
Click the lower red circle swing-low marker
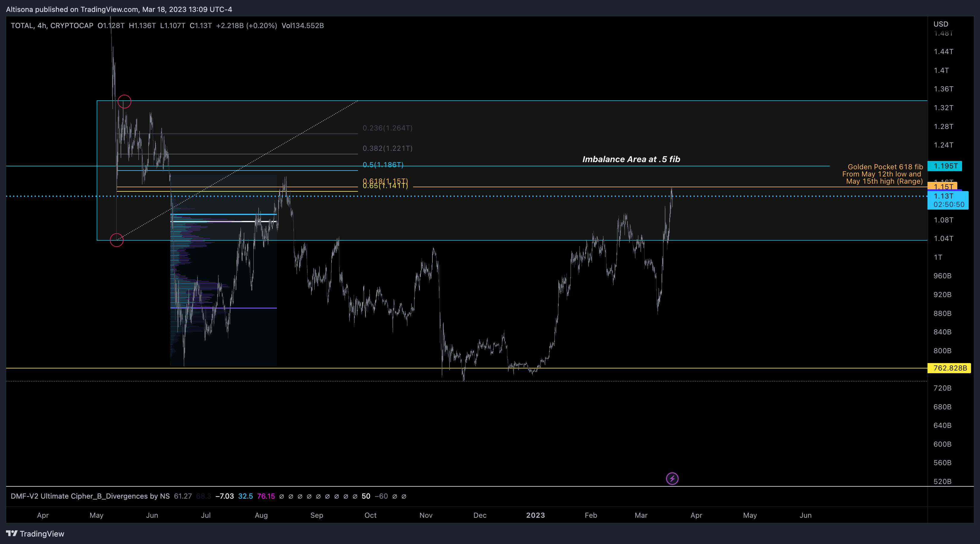[117, 240]
